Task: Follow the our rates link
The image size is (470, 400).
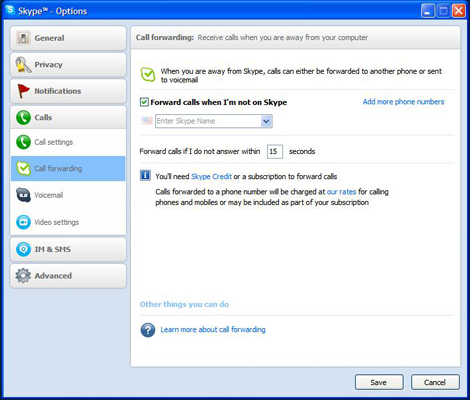Action: (x=341, y=192)
